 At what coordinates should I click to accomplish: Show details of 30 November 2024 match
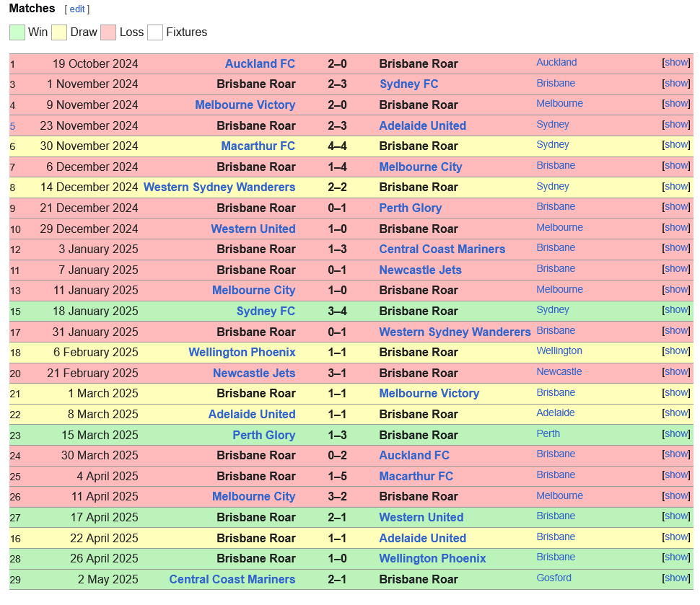coord(676,144)
